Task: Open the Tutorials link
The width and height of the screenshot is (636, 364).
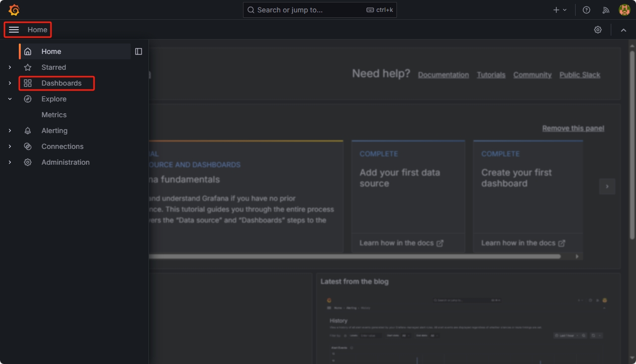Action: click(x=491, y=75)
